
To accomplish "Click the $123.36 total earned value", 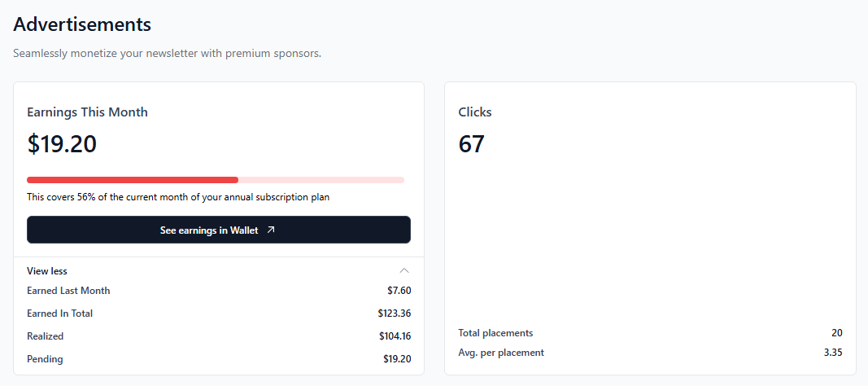I will click(394, 314).
